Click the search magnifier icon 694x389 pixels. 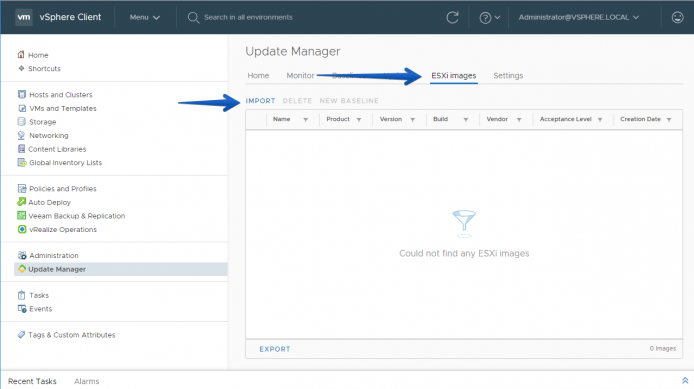193,18
